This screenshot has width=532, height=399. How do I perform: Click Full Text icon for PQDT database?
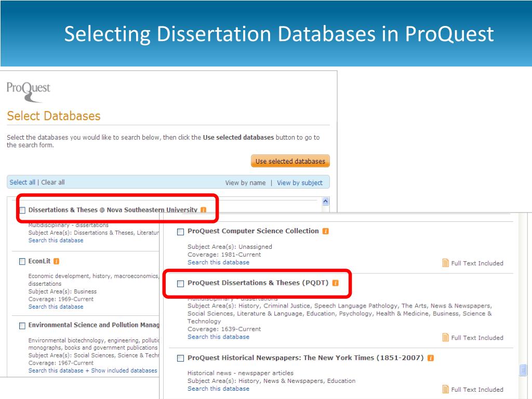coord(445,337)
